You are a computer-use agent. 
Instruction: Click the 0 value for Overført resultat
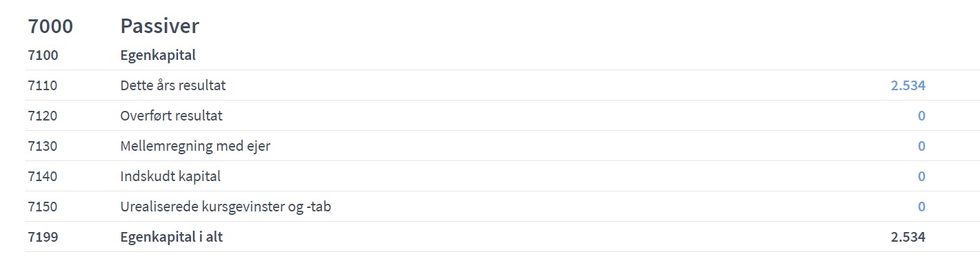pyautogui.click(x=921, y=116)
